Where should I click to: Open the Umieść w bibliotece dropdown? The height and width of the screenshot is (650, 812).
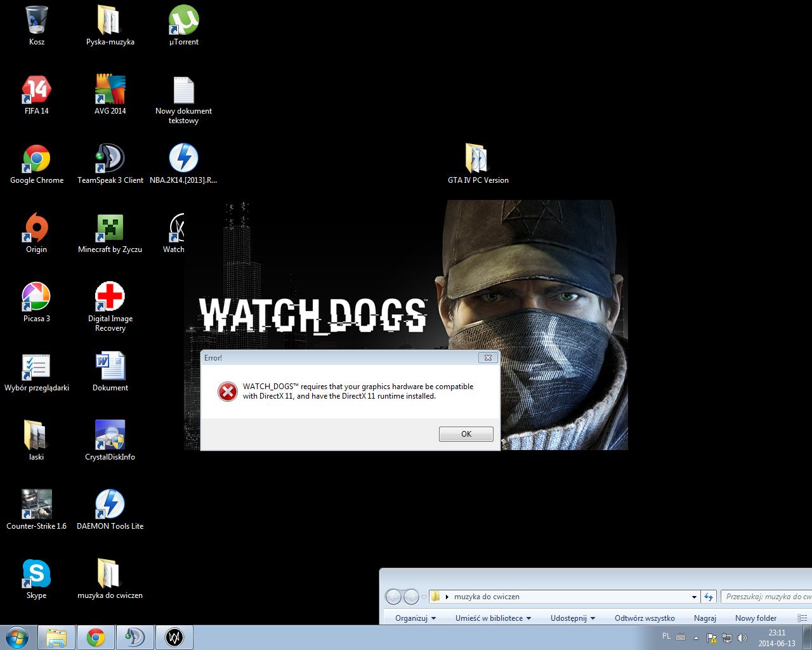(x=493, y=618)
